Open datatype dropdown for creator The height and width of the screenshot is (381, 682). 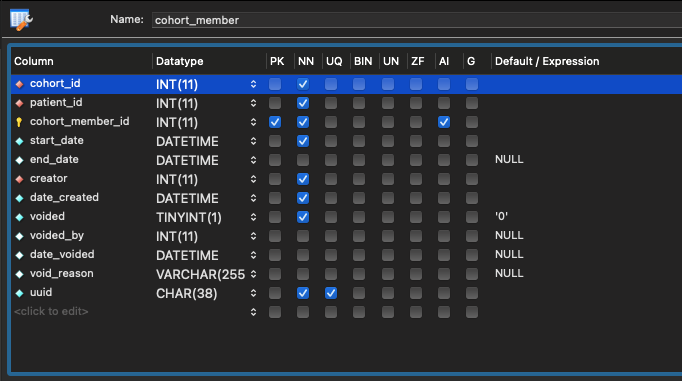tap(253, 179)
